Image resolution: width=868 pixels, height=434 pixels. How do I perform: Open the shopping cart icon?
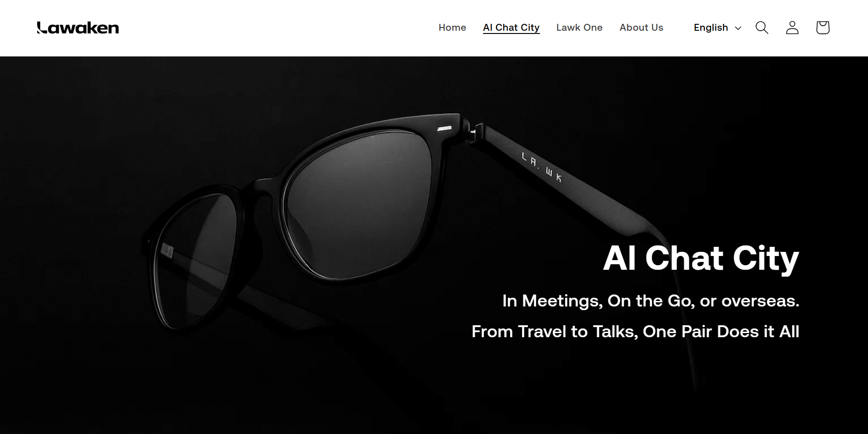823,28
